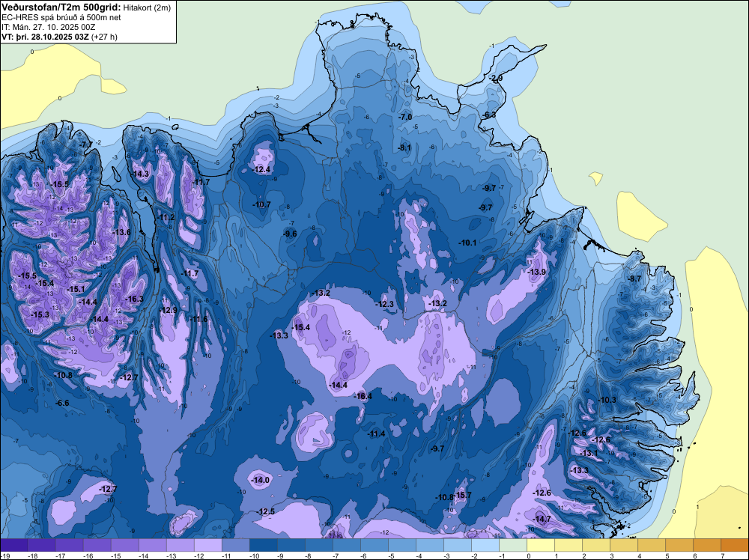Click the -11.4 temperature reading
Screen dimensions: 749x560
[377, 433]
